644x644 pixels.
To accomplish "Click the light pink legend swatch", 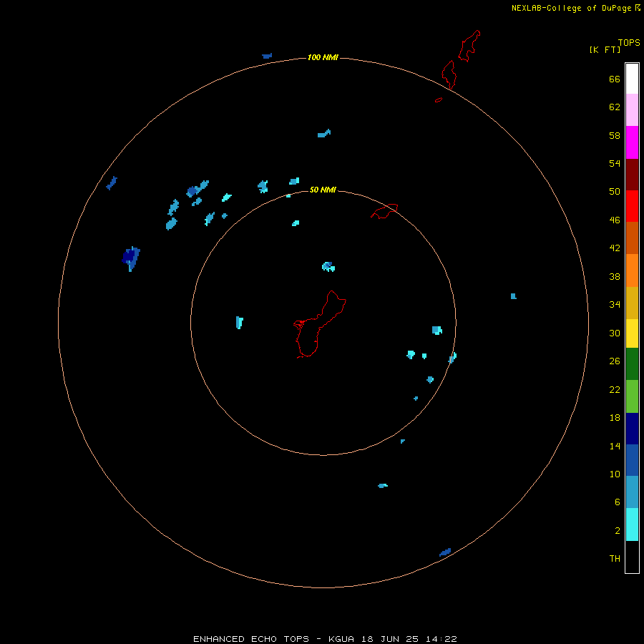I will pyautogui.click(x=632, y=110).
